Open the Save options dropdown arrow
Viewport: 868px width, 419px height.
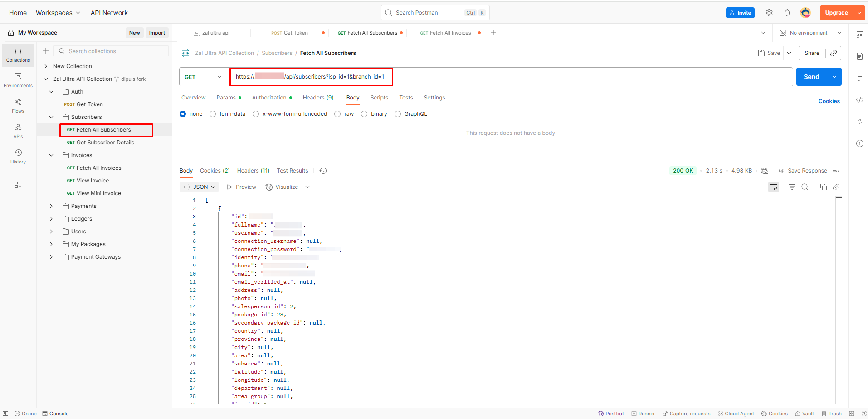(789, 53)
